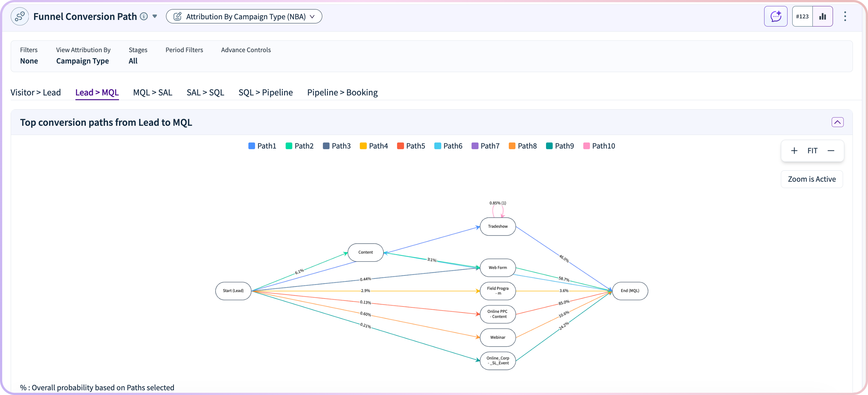The height and width of the screenshot is (395, 868).
Task: Click the Funnel Conversion Path logo icon
Action: 20,16
